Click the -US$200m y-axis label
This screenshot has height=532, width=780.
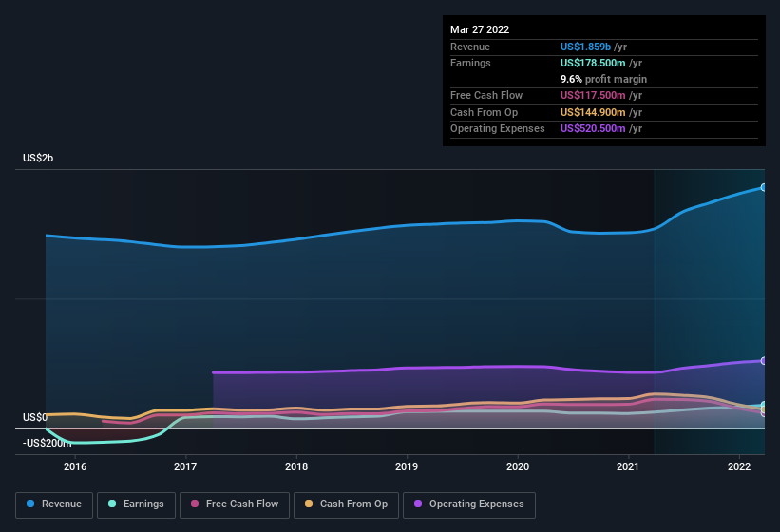(x=48, y=443)
